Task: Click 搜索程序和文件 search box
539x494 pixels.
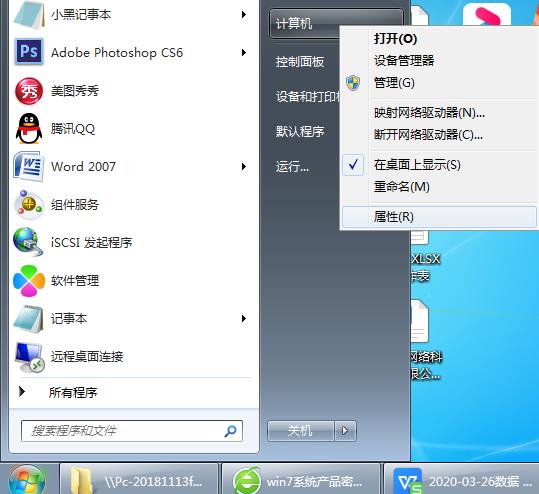Action: 132,431
